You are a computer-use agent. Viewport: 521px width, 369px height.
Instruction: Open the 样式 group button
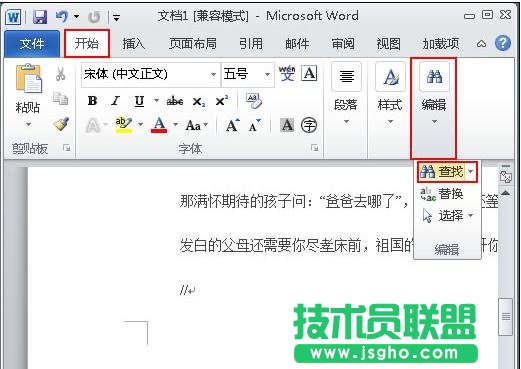pyautogui.click(x=390, y=94)
